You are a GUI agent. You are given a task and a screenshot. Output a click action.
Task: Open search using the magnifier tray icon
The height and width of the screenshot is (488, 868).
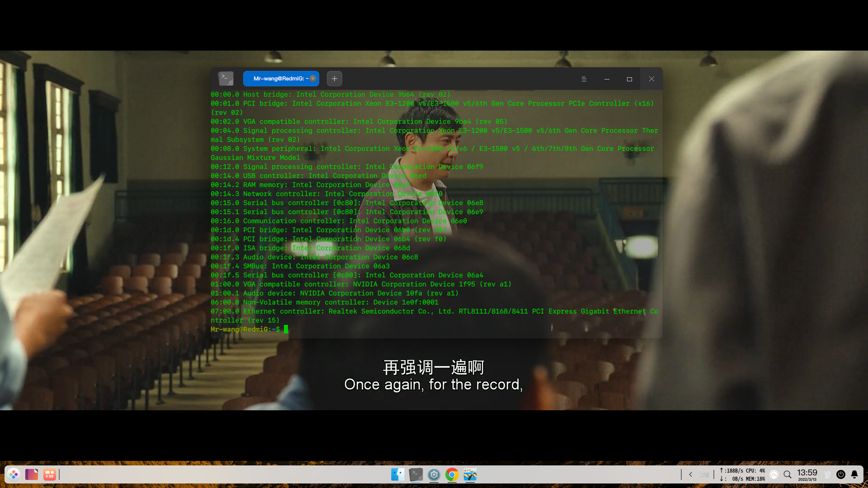pos(788,474)
